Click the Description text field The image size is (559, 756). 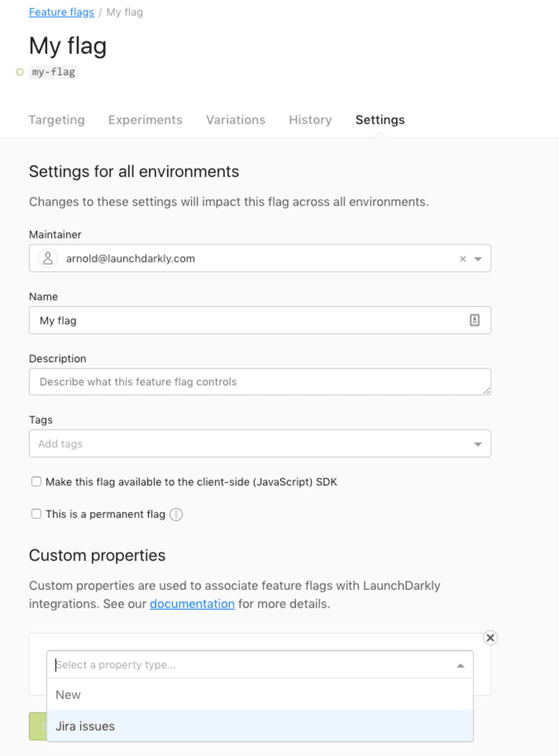[259, 382]
